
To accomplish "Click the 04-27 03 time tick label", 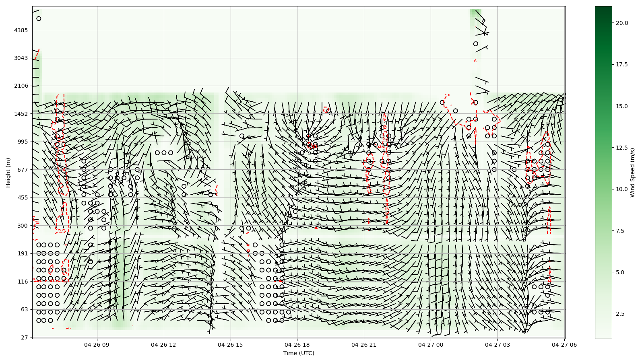I will [497, 345].
